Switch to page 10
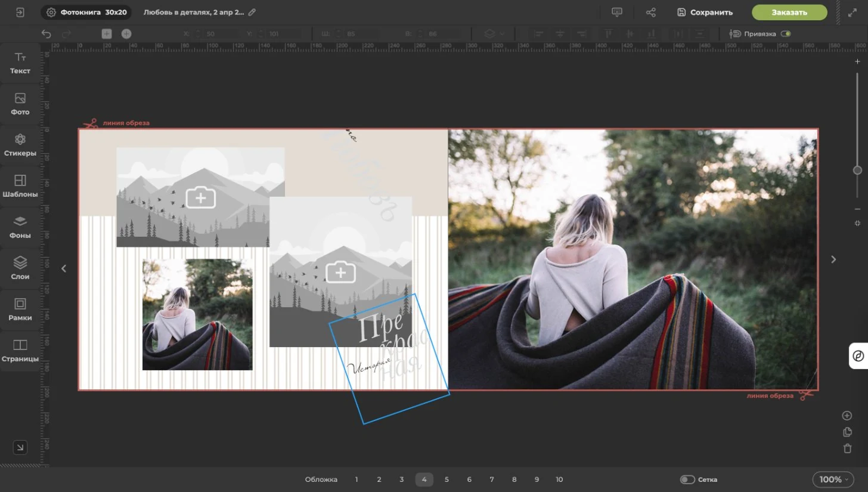The width and height of the screenshot is (868, 492). (x=559, y=479)
